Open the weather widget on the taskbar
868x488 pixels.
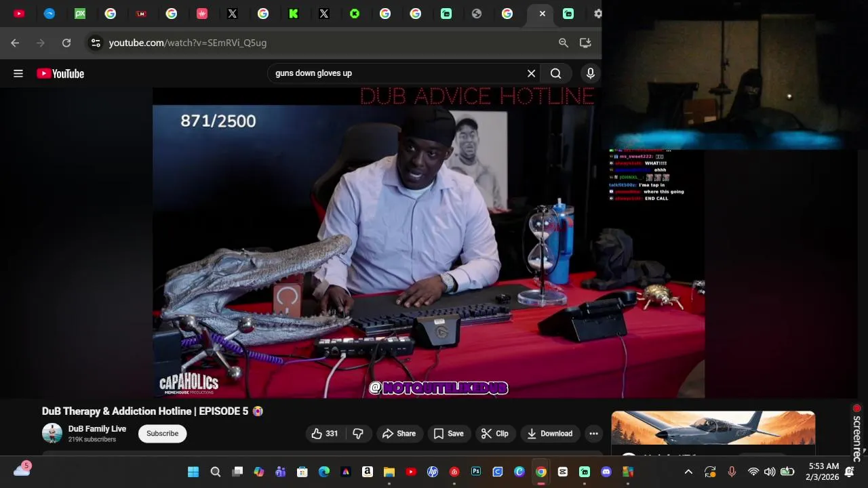tap(22, 469)
